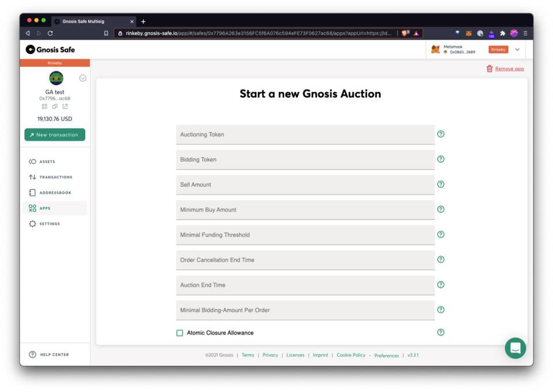Image resolution: width=553 pixels, height=392 pixels.
Task: Click the orange Rinkeby network badge
Action: [498, 50]
